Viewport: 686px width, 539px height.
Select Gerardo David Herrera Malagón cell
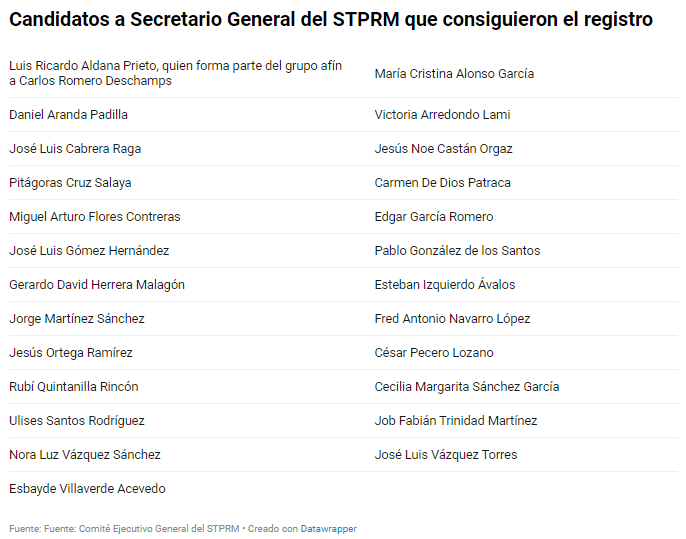97,285
